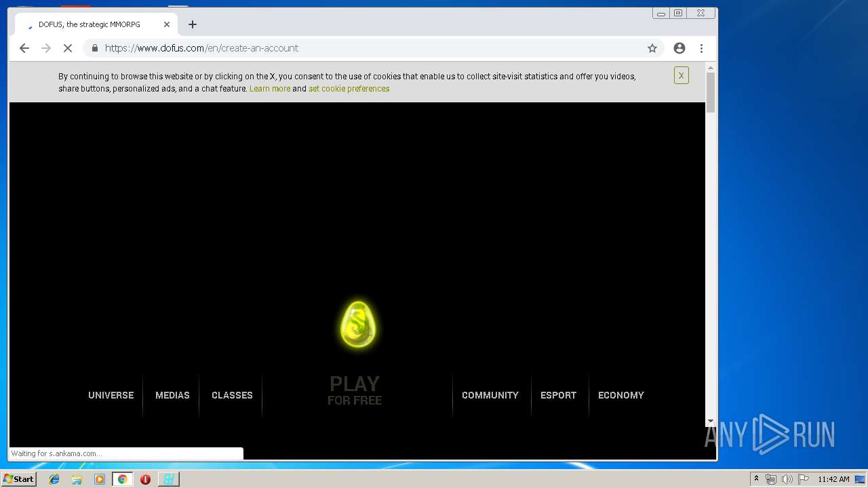Open the Learn more cookie link
The image size is (868, 488).
click(x=270, y=89)
